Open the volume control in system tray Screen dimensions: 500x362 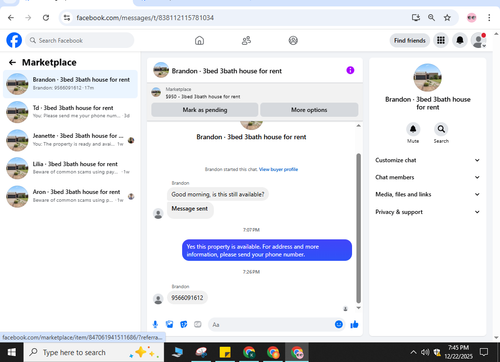point(425,352)
